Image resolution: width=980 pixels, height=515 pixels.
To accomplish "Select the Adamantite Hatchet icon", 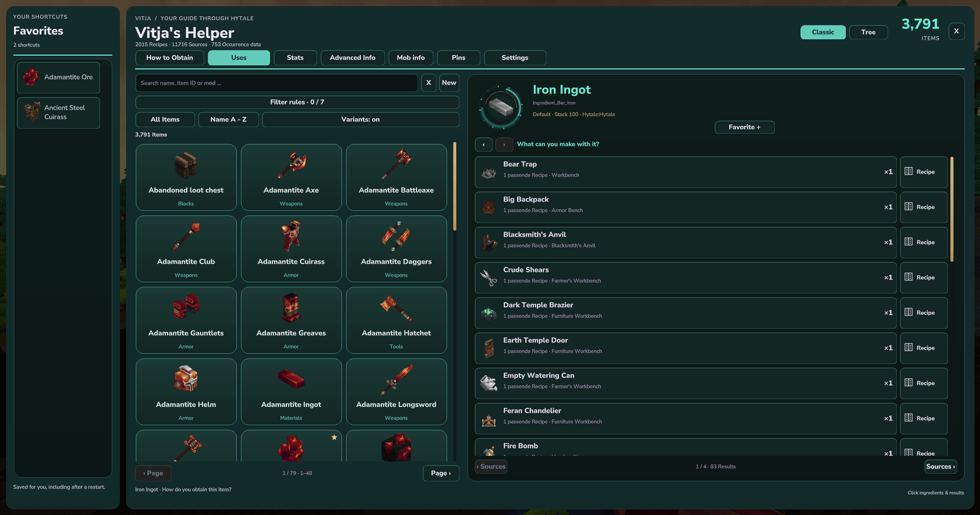I will pyautogui.click(x=397, y=308).
